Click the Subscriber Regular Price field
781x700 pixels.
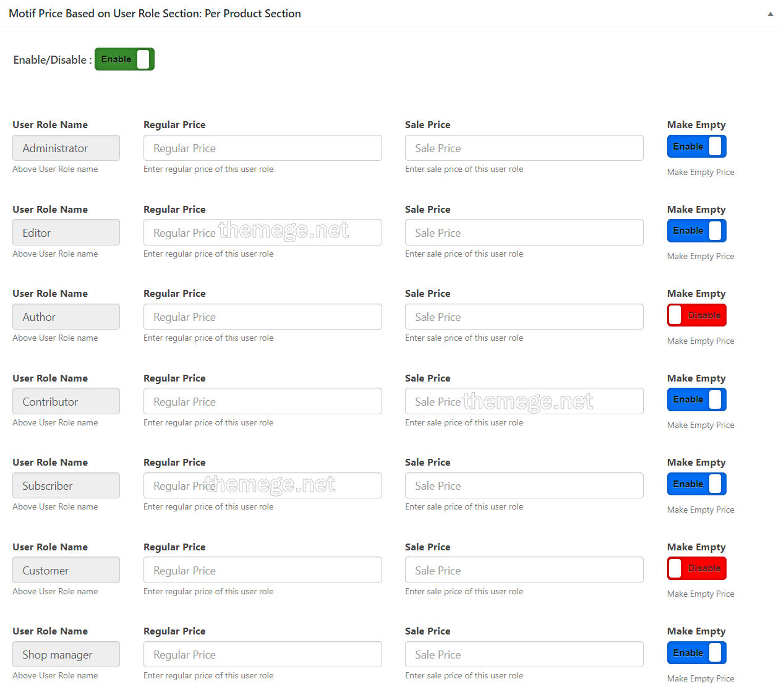263,485
